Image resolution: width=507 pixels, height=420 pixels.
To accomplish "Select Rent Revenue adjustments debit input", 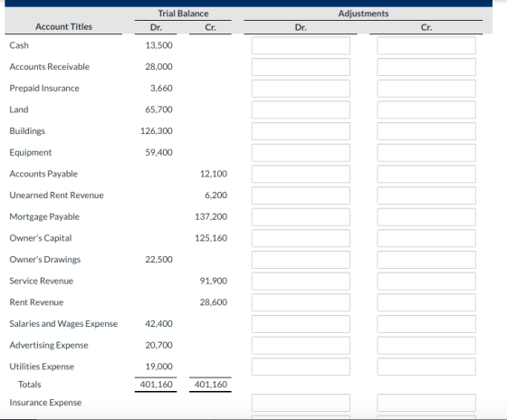I will tap(301, 302).
